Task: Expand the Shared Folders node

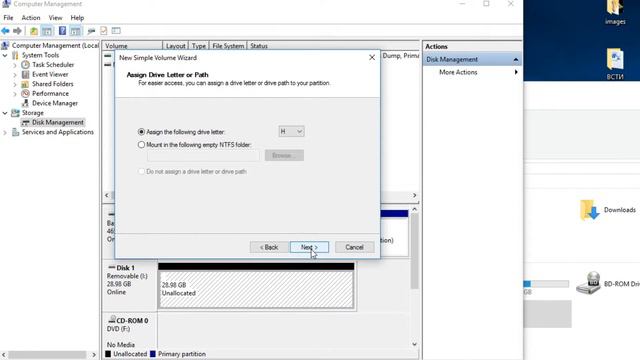Action: coord(15,84)
